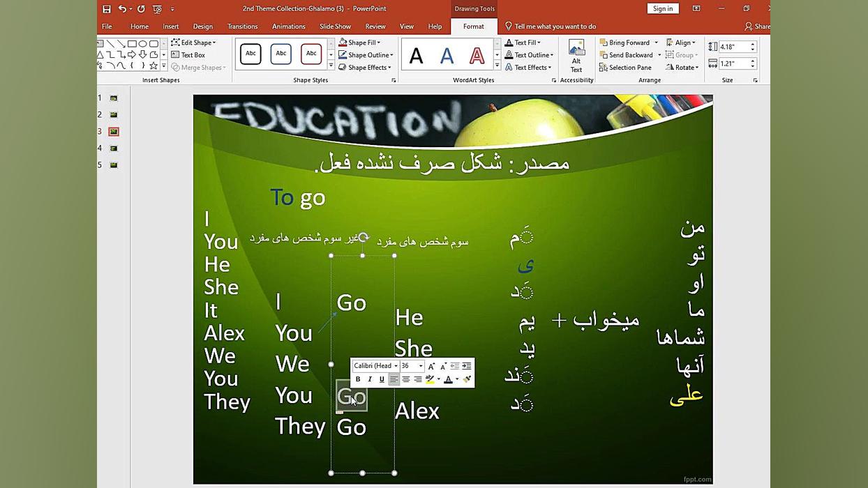The width and height of the screenshot is (868, 488).
Task: Open the Shape Fill dropdown
Action: [x=359, y=43]
